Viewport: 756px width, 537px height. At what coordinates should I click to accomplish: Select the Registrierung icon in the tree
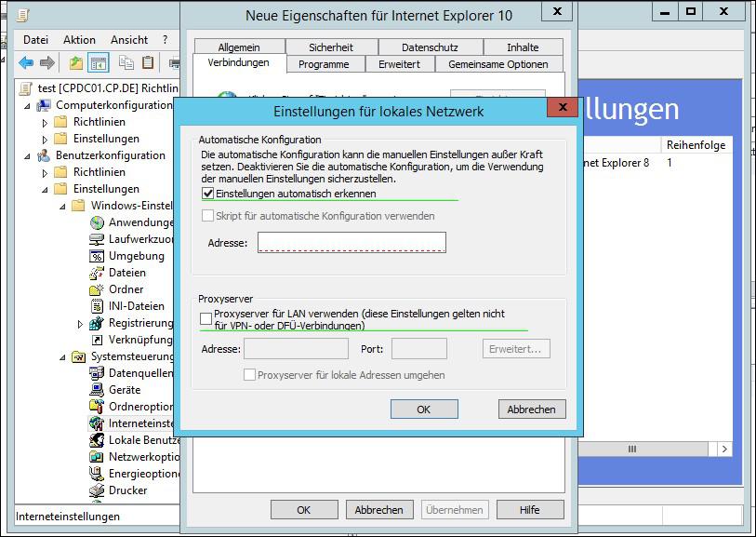click(97, 323)
